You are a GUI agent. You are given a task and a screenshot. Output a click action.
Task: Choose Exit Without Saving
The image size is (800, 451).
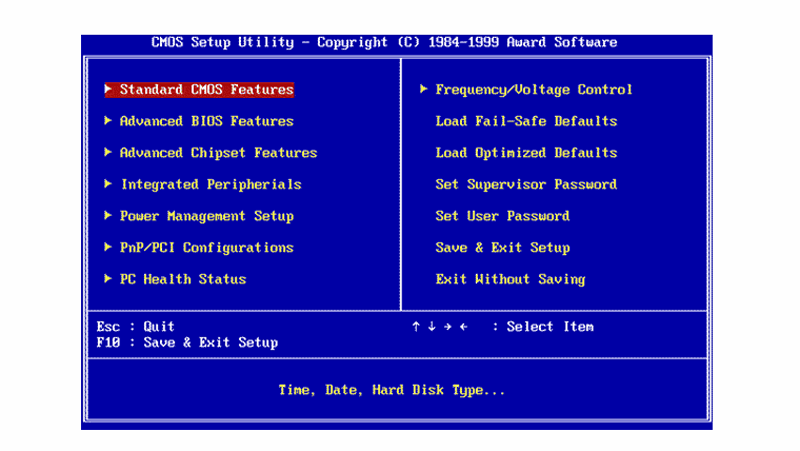(510, 280)
